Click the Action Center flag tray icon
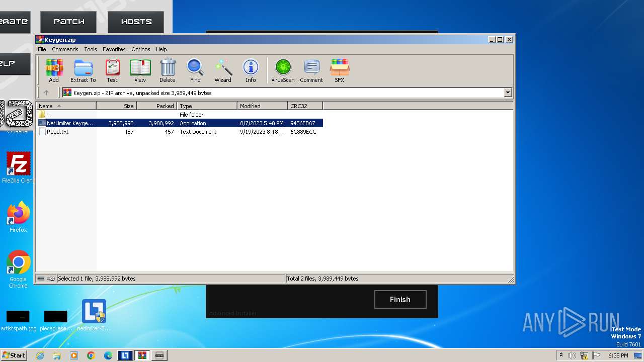The image size is (644, 362). tap(596, 355)
